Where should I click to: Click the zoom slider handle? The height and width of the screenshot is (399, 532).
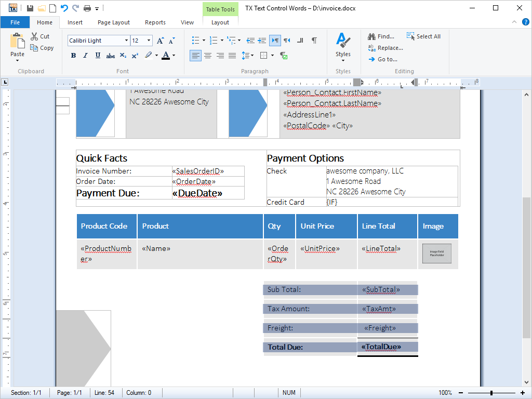491,393
